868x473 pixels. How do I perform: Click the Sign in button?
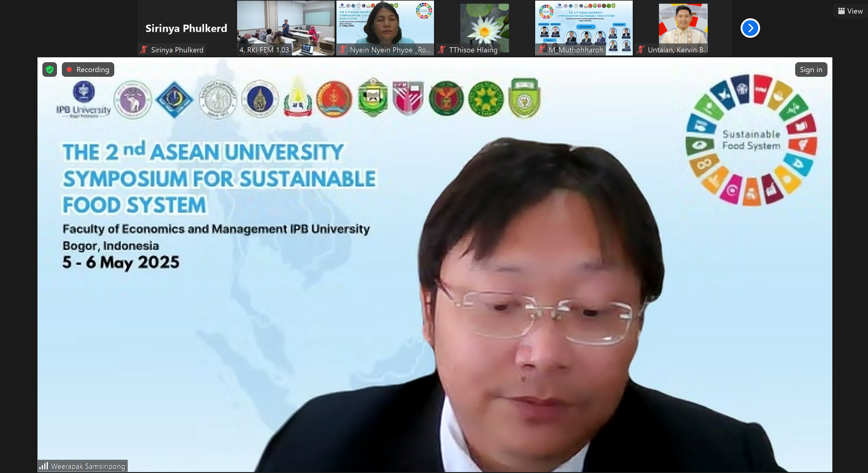811,69
